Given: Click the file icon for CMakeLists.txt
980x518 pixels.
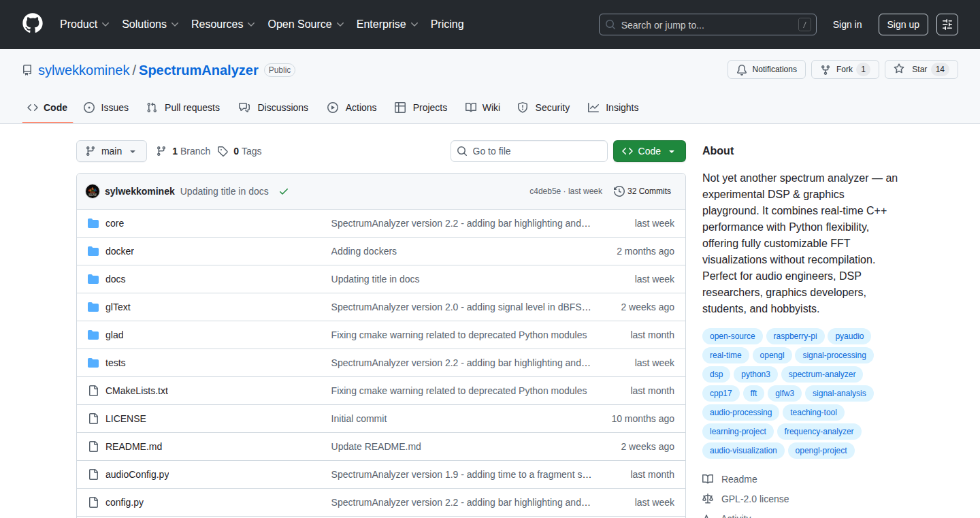Looking at the screenshot, I should 93,391.
